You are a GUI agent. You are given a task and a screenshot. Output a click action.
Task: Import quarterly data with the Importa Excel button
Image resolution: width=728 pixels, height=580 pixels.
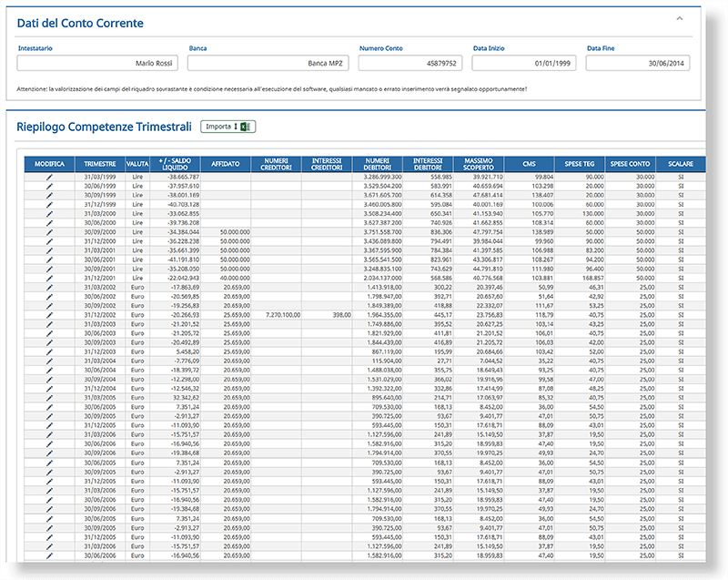[x=228, y=127]
